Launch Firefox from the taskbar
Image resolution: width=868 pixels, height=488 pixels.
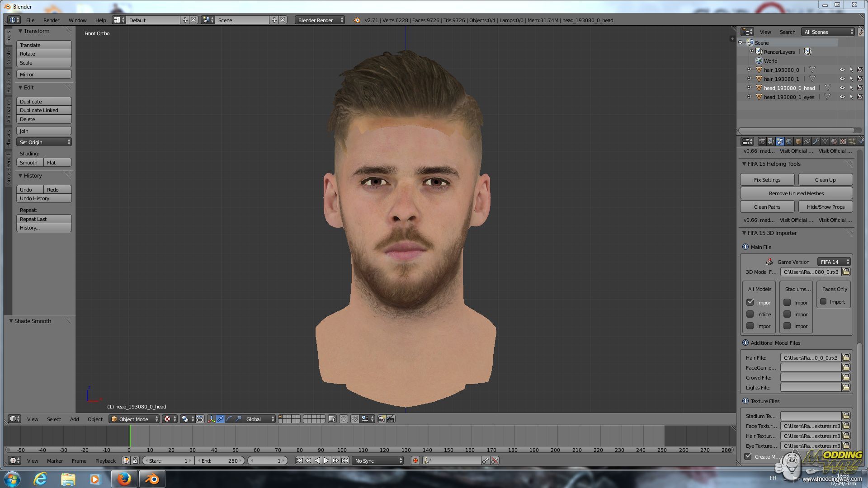pyautogui.click(x=124, y=479)
